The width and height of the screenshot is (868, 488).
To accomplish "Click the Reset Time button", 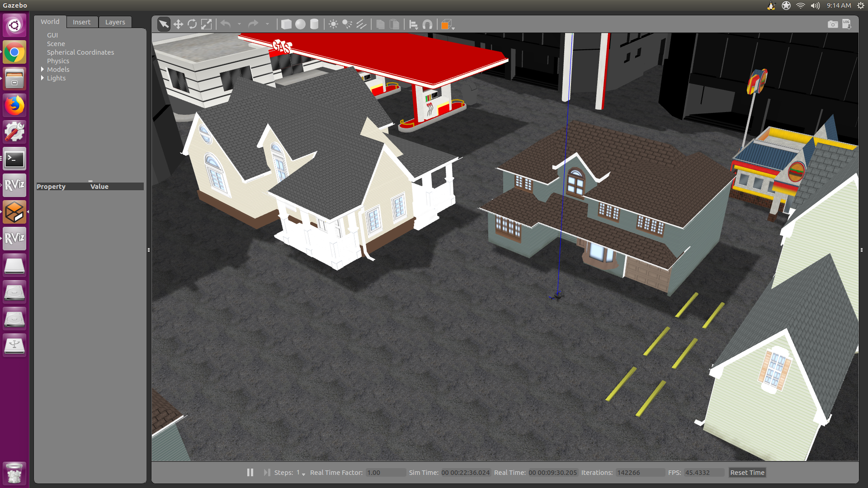I will point(747,472).
